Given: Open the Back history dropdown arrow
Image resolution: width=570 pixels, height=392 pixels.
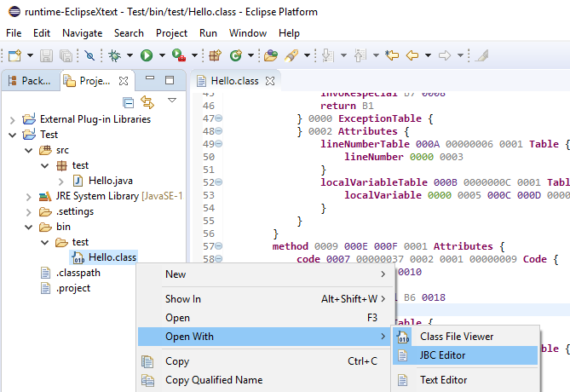Looking at the screenshot, I should click(x=428, y=55).
